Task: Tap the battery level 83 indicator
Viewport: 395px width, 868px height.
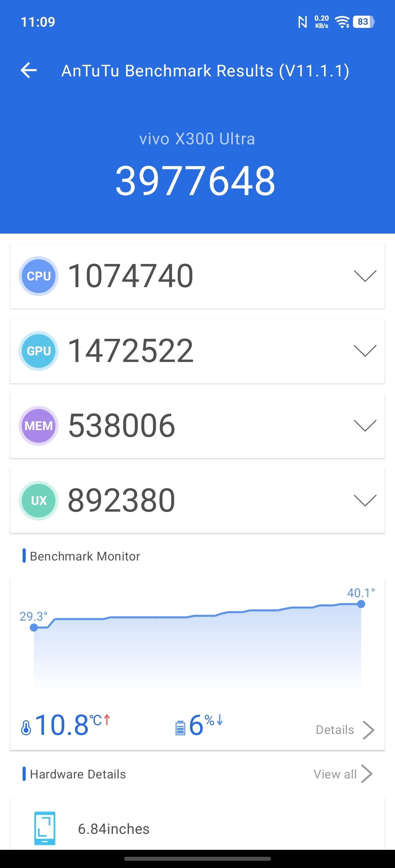Action: point(363,22)
